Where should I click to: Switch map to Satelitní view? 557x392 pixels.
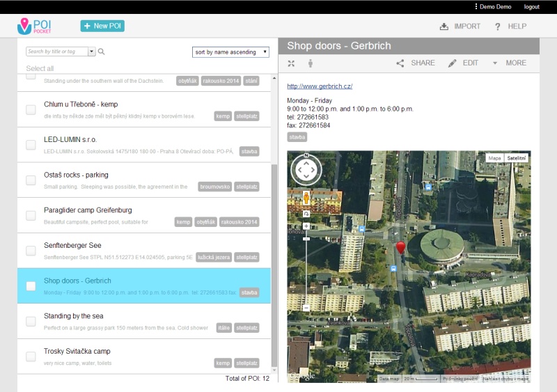[517, 158]
